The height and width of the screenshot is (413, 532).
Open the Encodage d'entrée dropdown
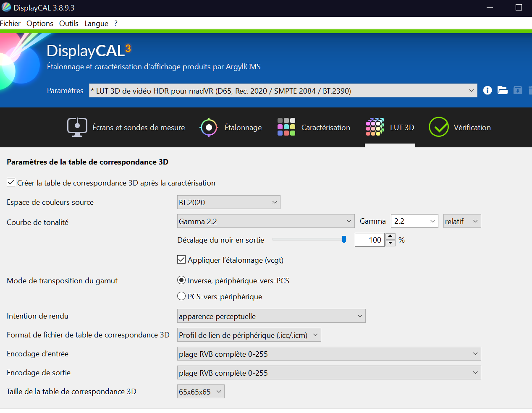pos(329,354)
